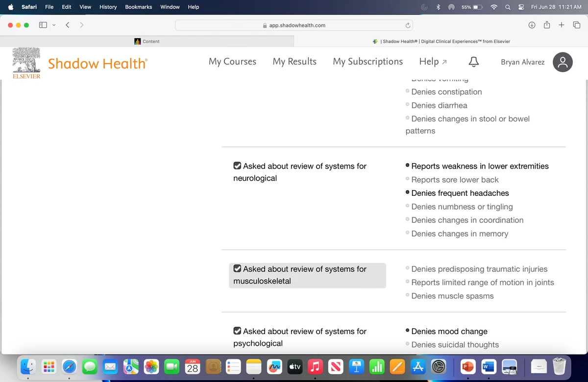Show the tab overview

point(577,25)
